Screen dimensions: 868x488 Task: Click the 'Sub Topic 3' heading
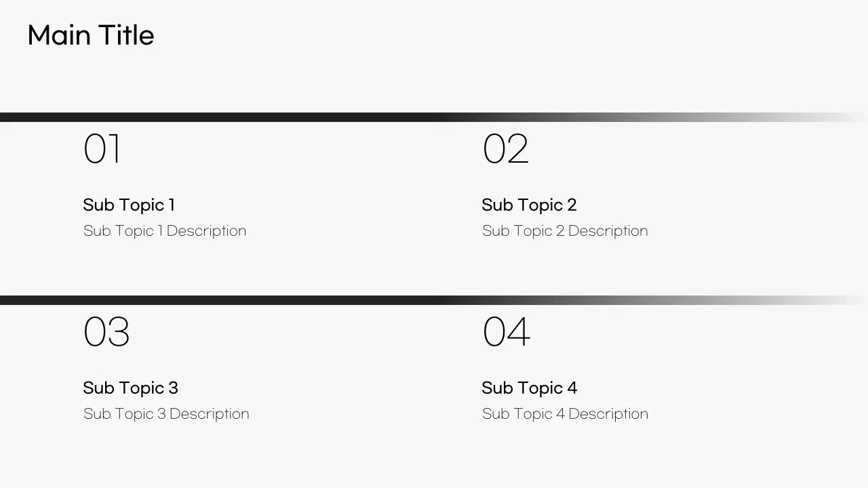pyautogui.click(x=130, y=388)
